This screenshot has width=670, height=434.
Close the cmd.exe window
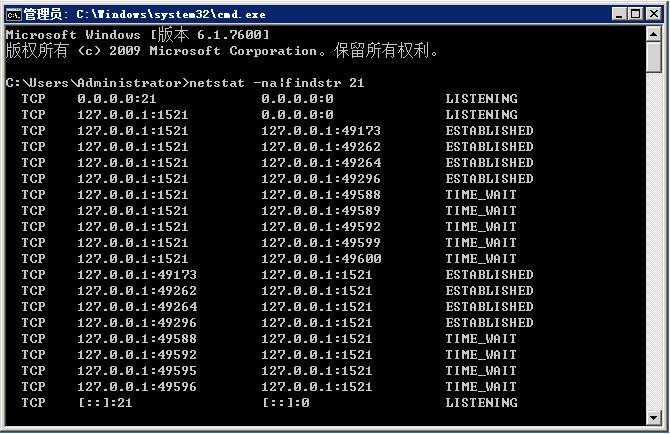(654, 14)
